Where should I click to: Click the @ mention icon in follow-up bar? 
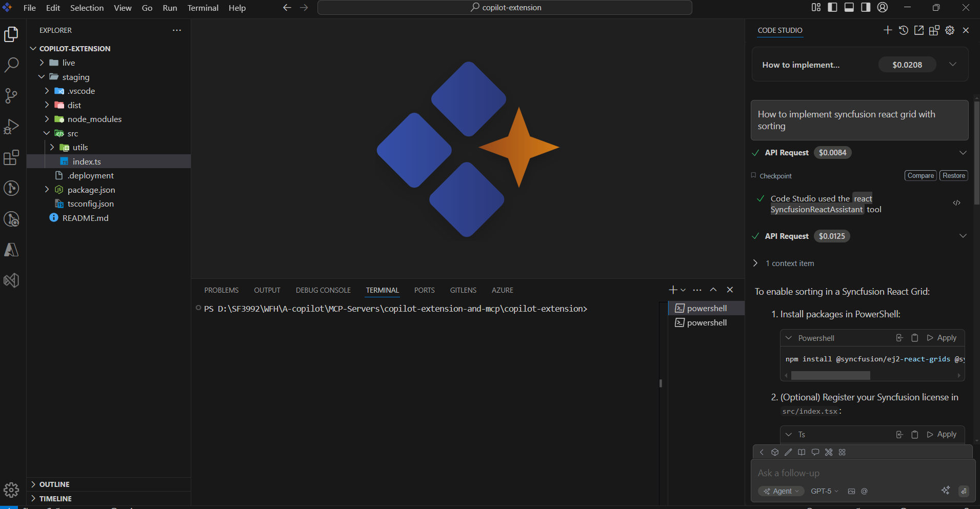864,491
